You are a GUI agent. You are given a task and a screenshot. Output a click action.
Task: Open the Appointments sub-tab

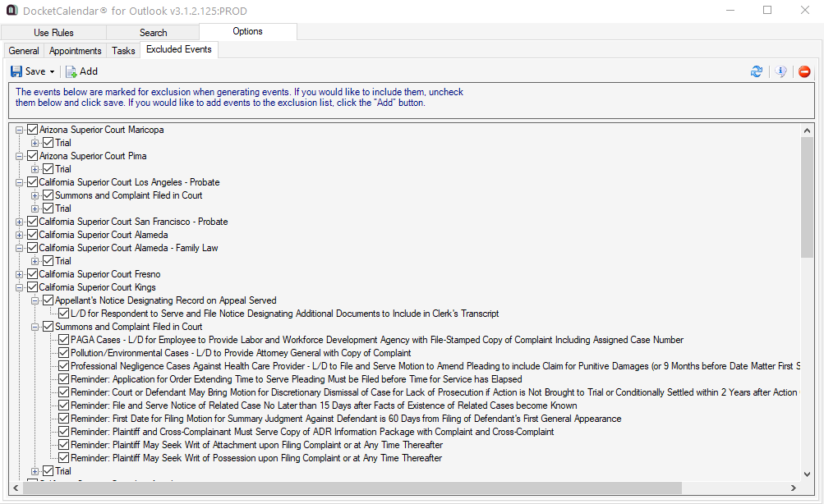click(76, 51)
